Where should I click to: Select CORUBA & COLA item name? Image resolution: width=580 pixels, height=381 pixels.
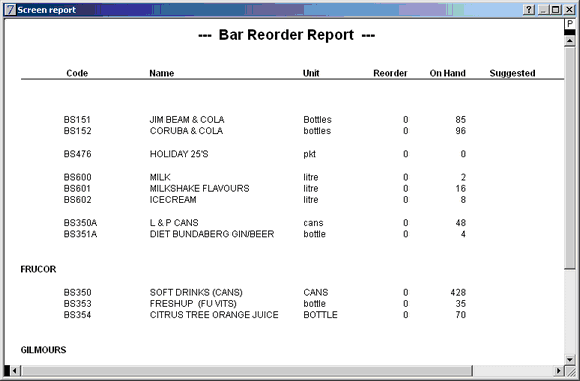click(x=186, y=131)
